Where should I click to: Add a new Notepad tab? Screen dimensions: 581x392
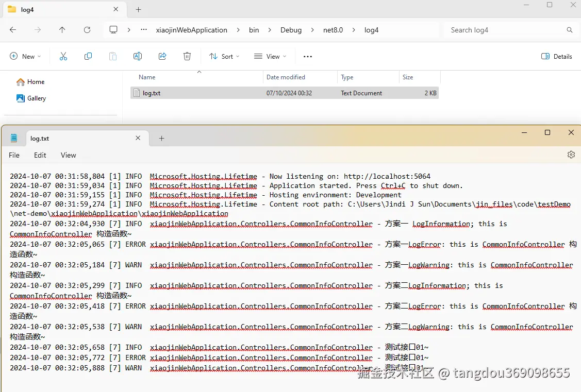pyautogui.click(x=161, y=138)
